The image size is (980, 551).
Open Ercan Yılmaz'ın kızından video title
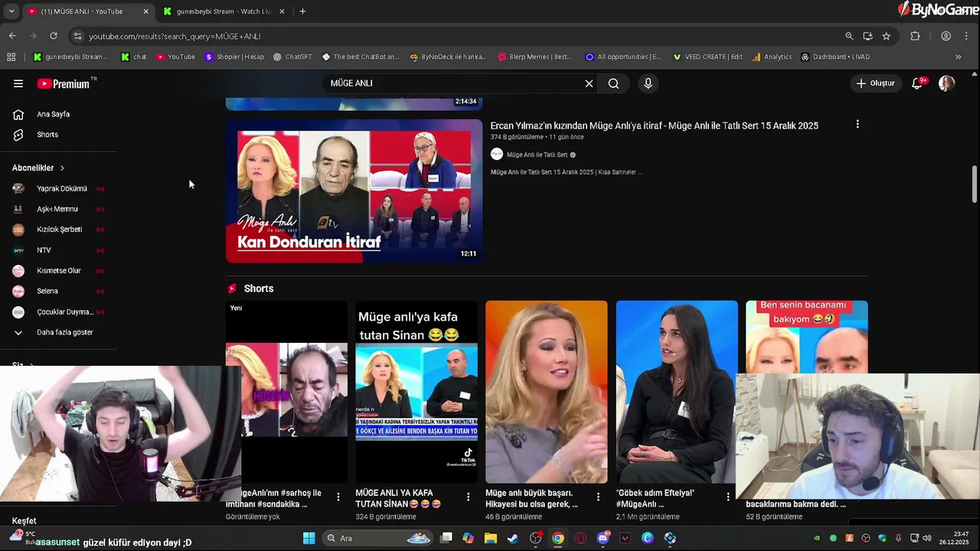pos(654,126)
